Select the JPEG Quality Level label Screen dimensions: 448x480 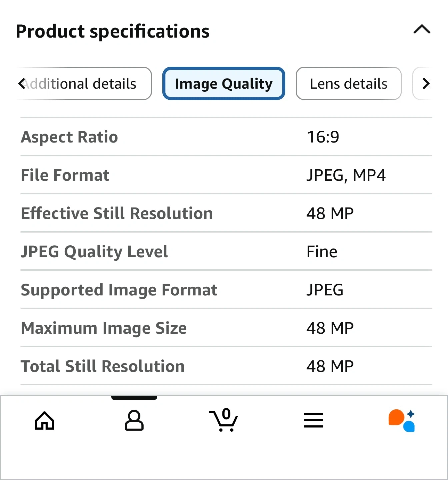click(94, 252)
